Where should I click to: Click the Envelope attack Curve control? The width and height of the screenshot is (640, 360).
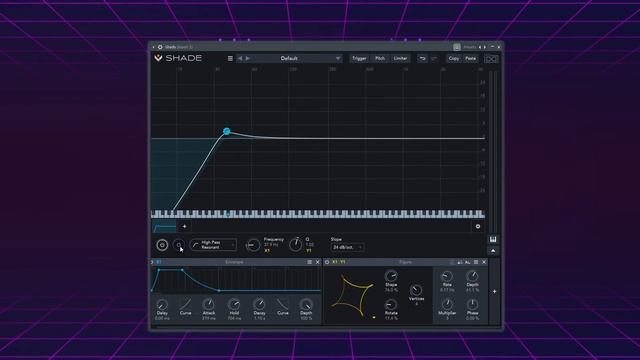(186, 304)
